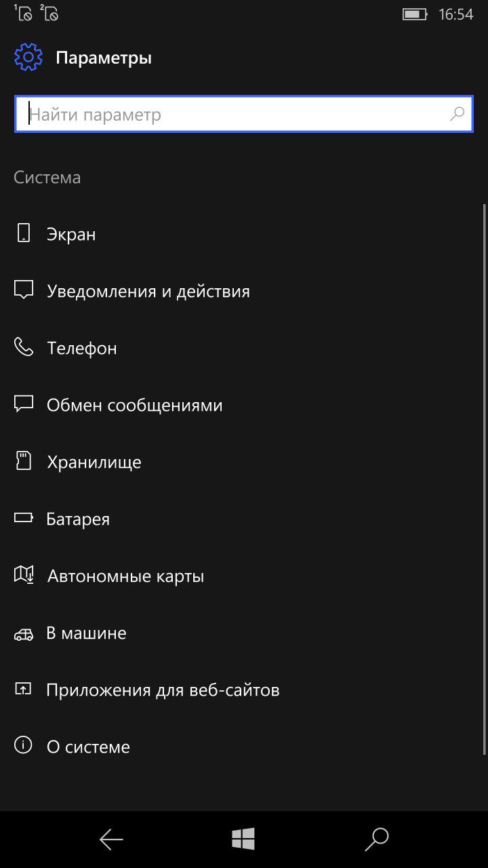
Task: Click the magnifier icon inside search field
Action: point(457,114)
